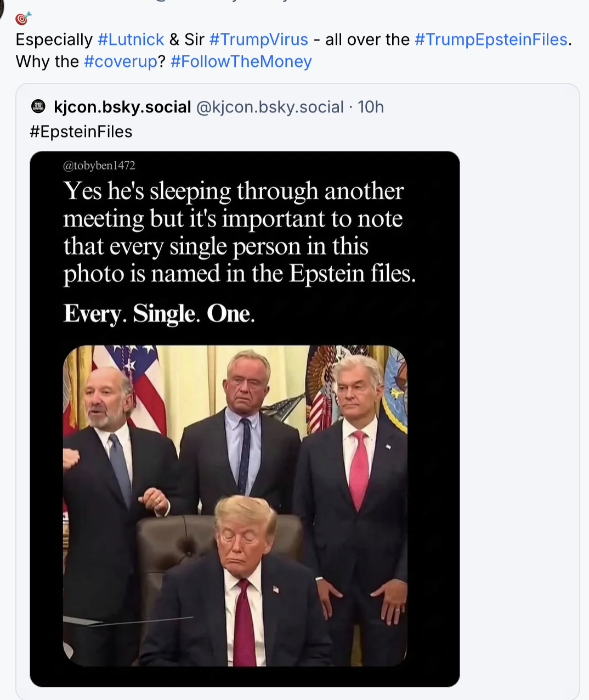Click "all over the" text in post body
This screenshot has height=700, width=589.
coord(367,39)
